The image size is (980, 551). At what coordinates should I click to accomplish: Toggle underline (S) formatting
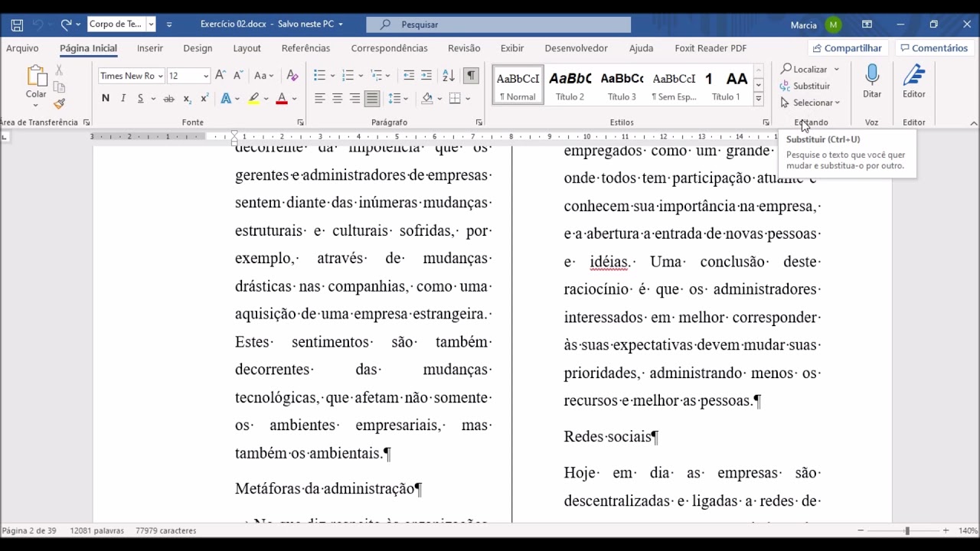pos(140,99)
